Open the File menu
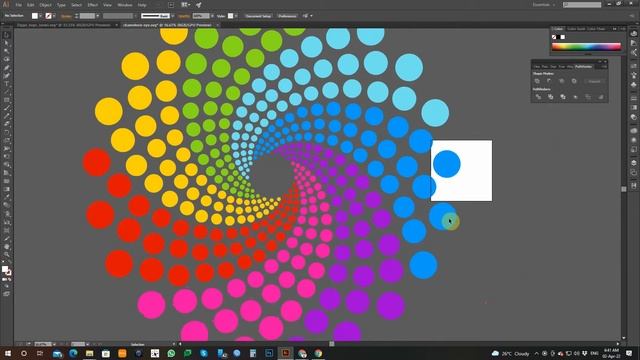Viewport: 640px width, 360px height. click(18, 5)
